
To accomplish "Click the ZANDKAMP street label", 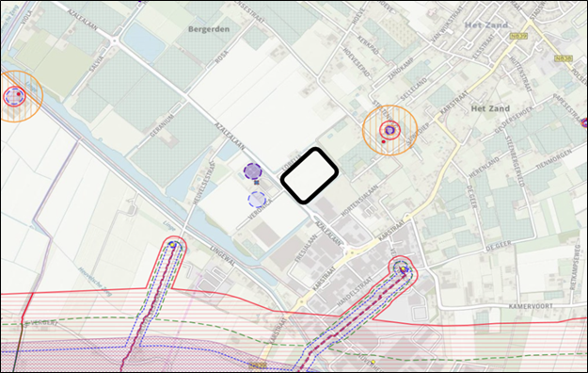I will pyautogui.click(x=401, y=69).
